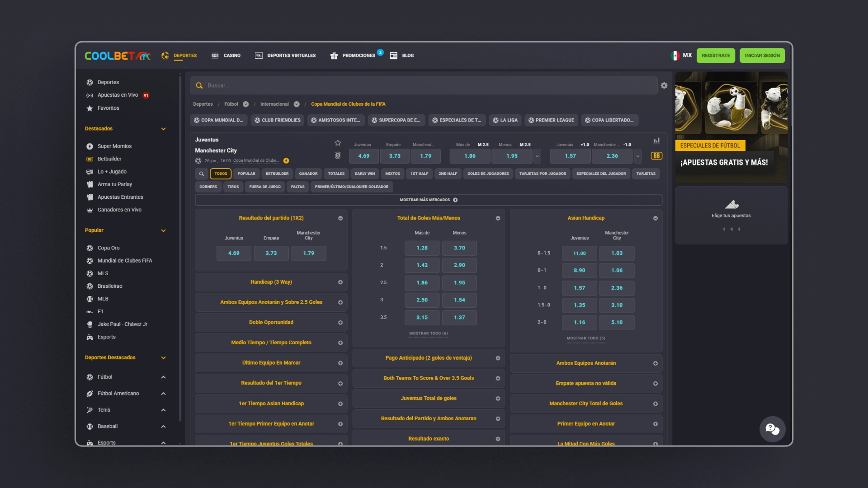The image size is (868, 488).
Task: Open Blog from top navigation
Action: click(x=402, y=56)
